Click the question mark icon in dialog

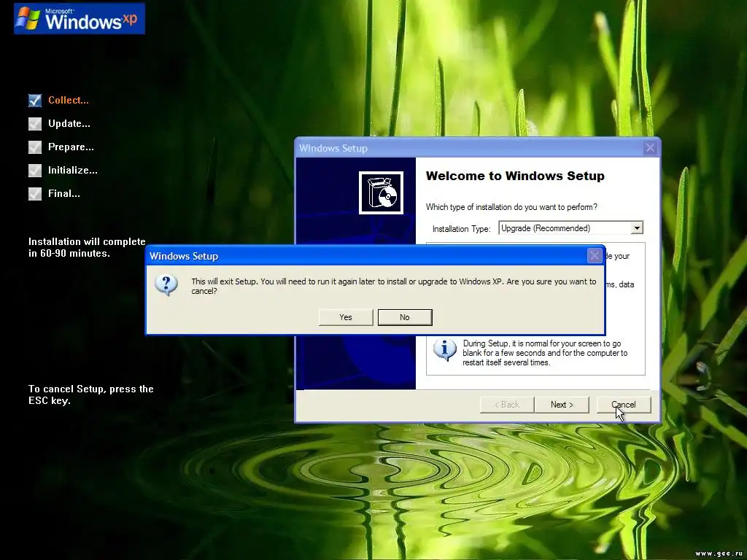[166, 285]
